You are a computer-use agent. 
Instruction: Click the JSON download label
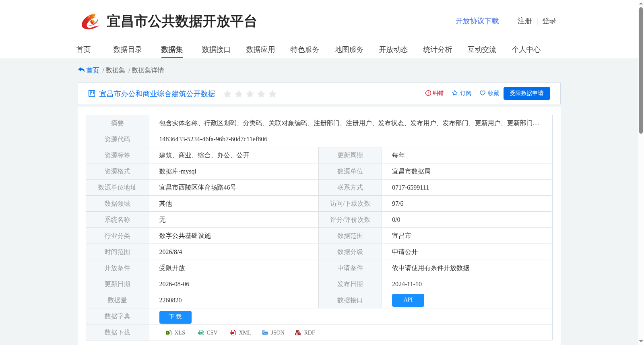[x=277, y=333]
